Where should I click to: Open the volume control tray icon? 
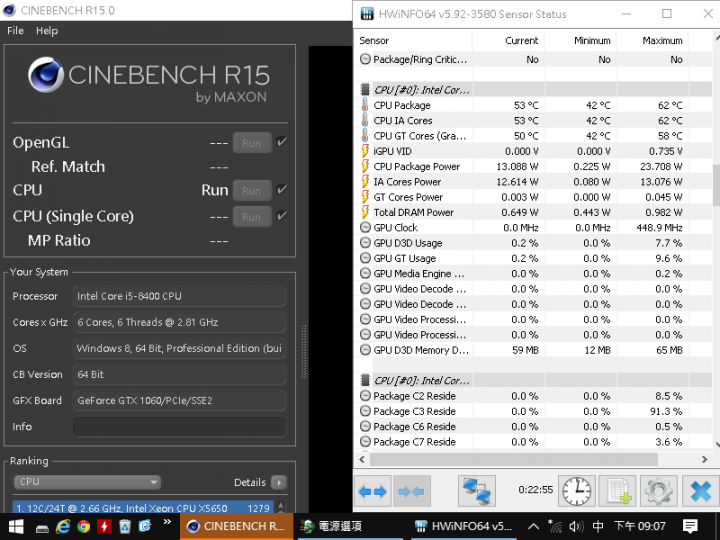576,526
